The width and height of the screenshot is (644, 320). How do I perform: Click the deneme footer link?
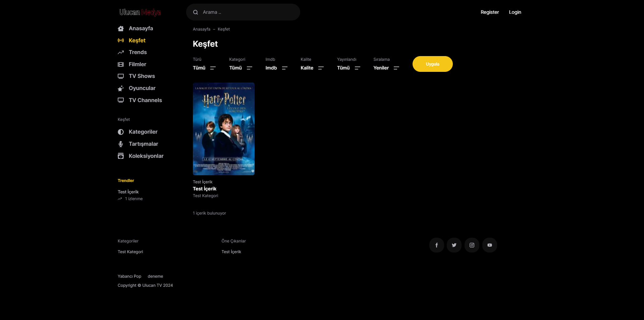155,276
